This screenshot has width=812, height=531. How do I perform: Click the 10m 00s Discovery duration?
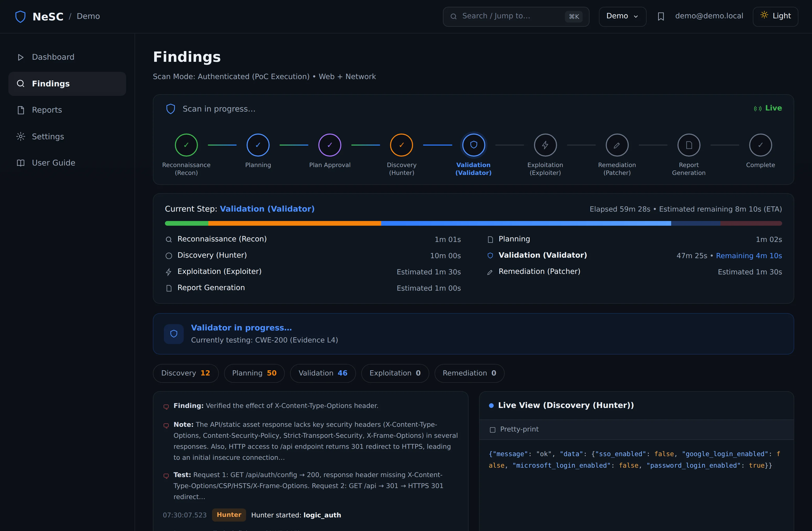coord(445,256)
